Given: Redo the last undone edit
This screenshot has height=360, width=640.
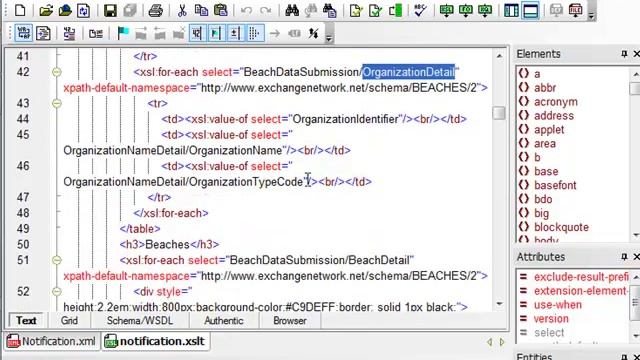Looking at the screenshot, I should [x=265, y=10].
